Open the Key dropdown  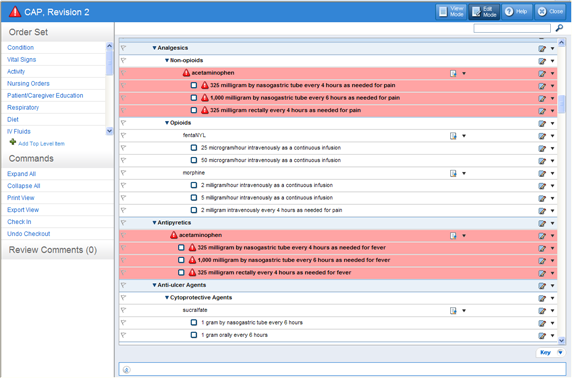click(x=550, y=352)
